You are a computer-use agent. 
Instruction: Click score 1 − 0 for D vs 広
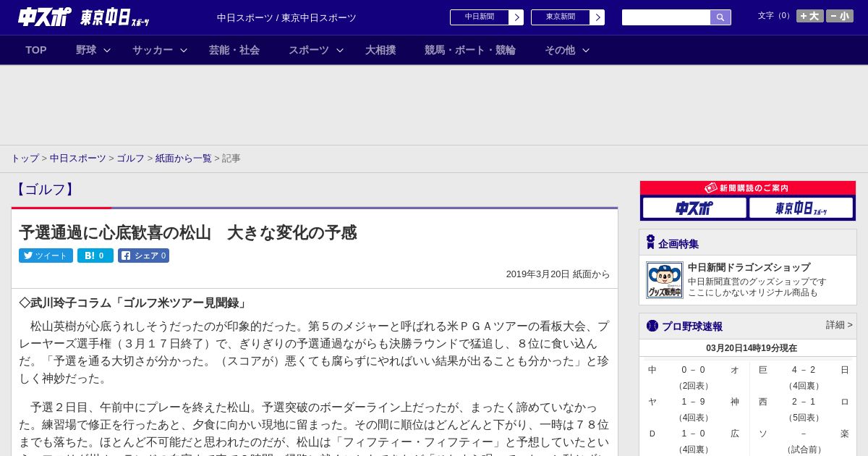click(693, 434)
